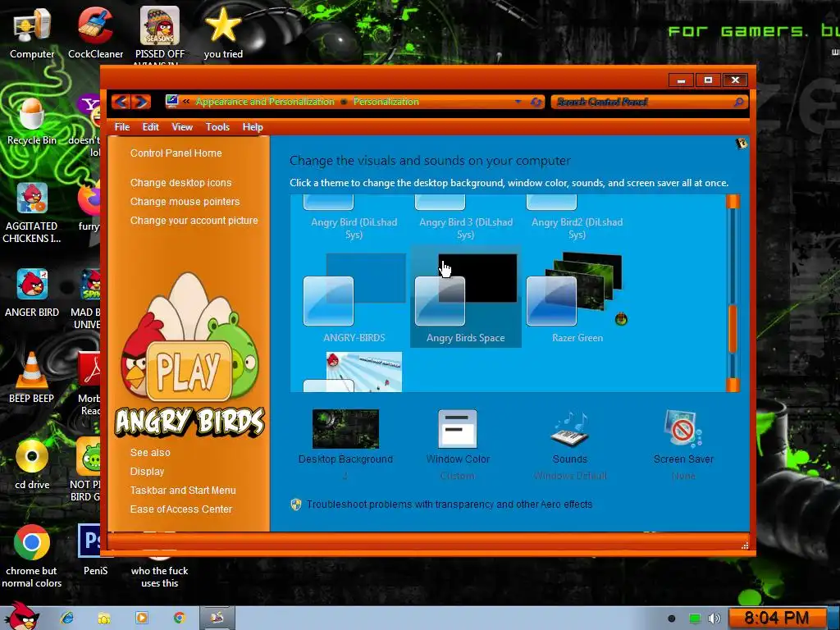Image resolution: width=840 pixels, height=630 pixels.
Task: Click the theme list scroll-down arrow
Action: point(733,385)
